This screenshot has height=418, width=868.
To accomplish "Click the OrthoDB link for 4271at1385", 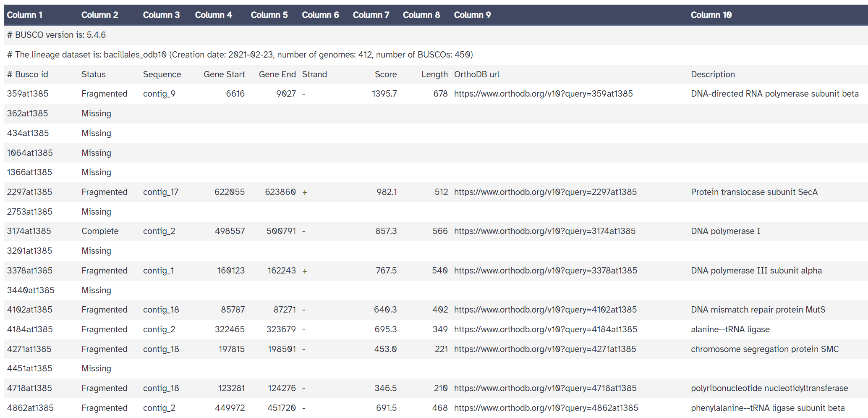I will click(x=545, y=349).
